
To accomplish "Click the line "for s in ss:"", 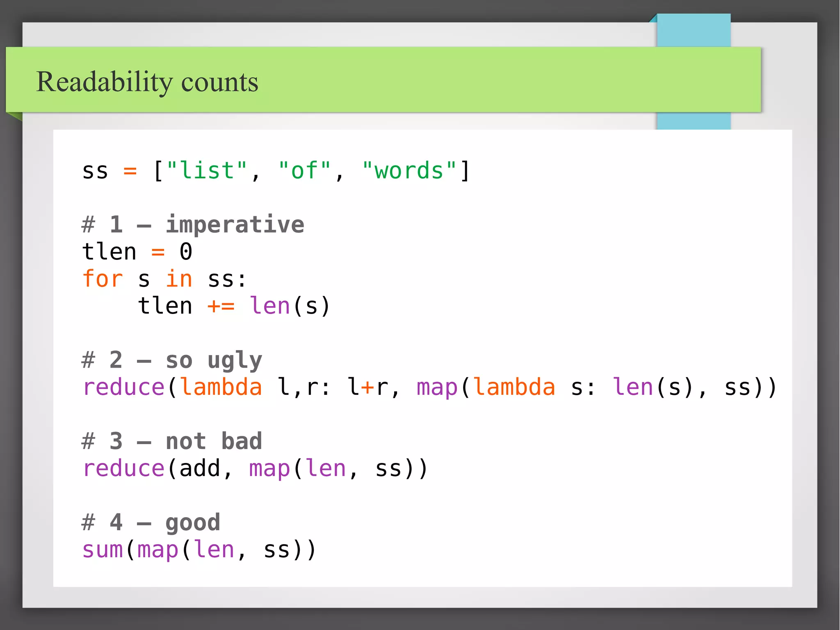I will click(x=164, y=279).
